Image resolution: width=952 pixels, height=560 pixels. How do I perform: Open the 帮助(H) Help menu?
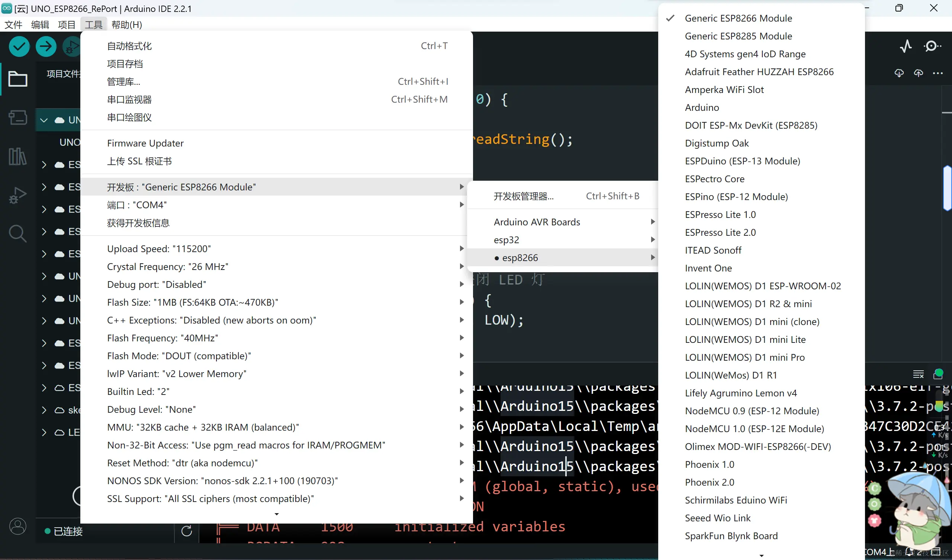click(127, 25)
